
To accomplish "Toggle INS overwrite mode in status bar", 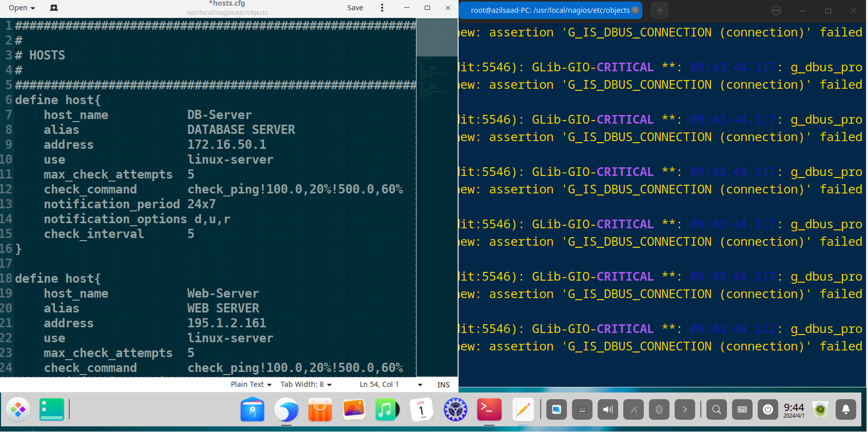I will point(443,385).
